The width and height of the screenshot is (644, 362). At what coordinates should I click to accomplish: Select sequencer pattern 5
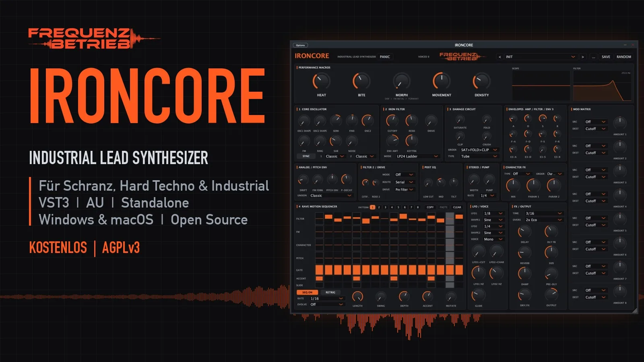click(398, 207)
